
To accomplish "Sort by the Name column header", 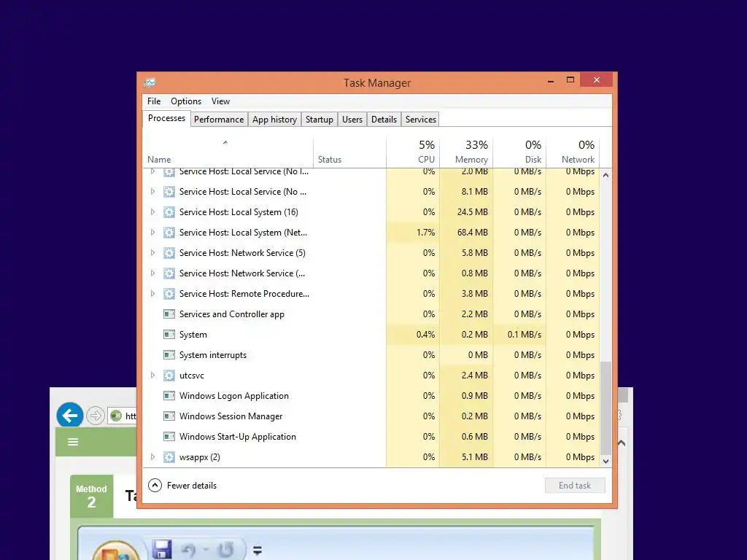I will click(228, 152).
